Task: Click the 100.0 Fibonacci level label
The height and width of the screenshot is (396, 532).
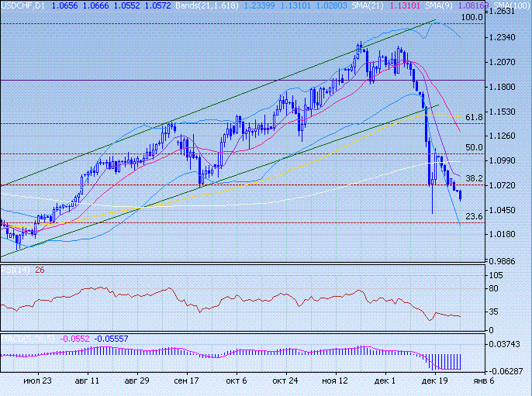Action: [471, 17]
